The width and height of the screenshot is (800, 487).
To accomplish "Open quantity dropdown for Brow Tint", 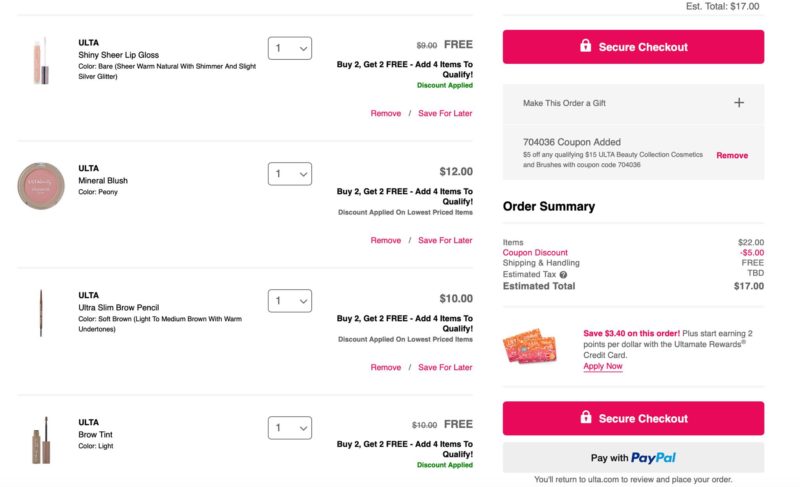I will click(x=290, y=428).
